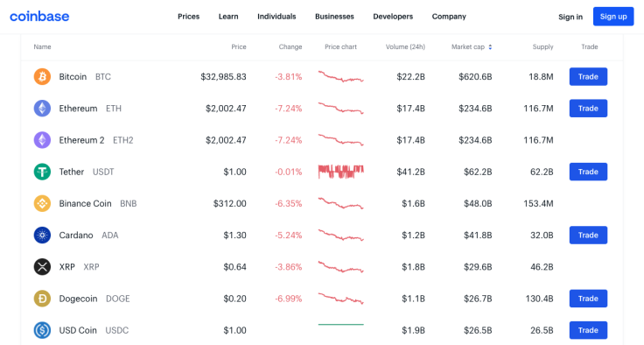
Task: Click the Sign up button
Action: coord(613,17)
